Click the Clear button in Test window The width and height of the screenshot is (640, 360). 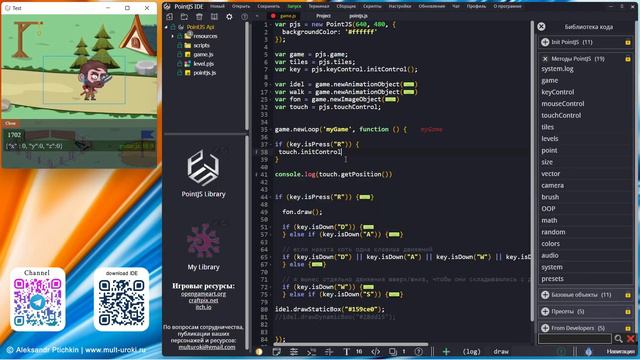pos(10,123)
